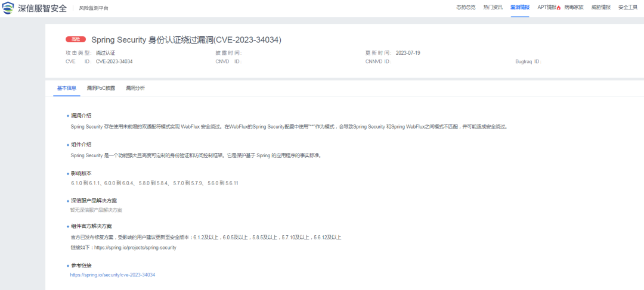Click the CNNVD ID label
Image resolution: width=644 pixels, height=290 pixels.
coord(378,61)
